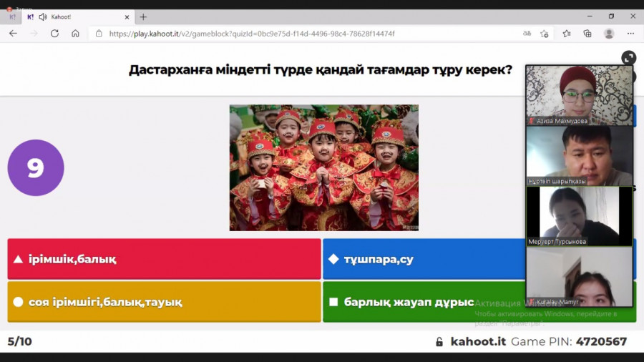
Task: Mute the Kahoot tab audio icon
Action: pyautogui.click(x=43, y=16)
